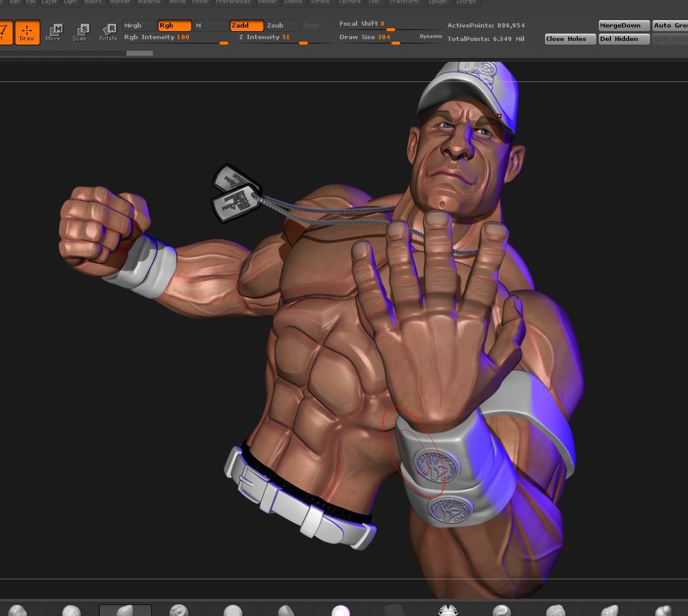Switch on Zsub sculpt mode
This screenshot has height=616, width=688.
point(283,26)
